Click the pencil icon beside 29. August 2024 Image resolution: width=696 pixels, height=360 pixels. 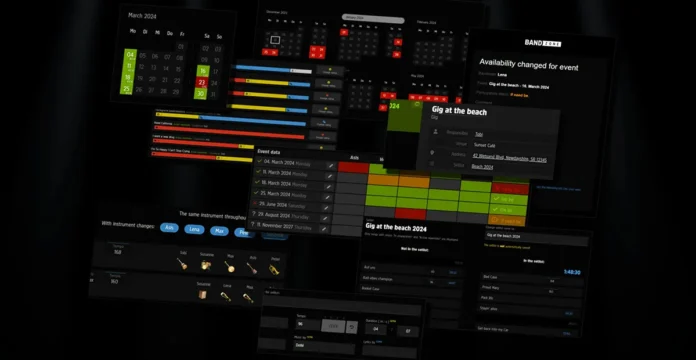[325, 218]
